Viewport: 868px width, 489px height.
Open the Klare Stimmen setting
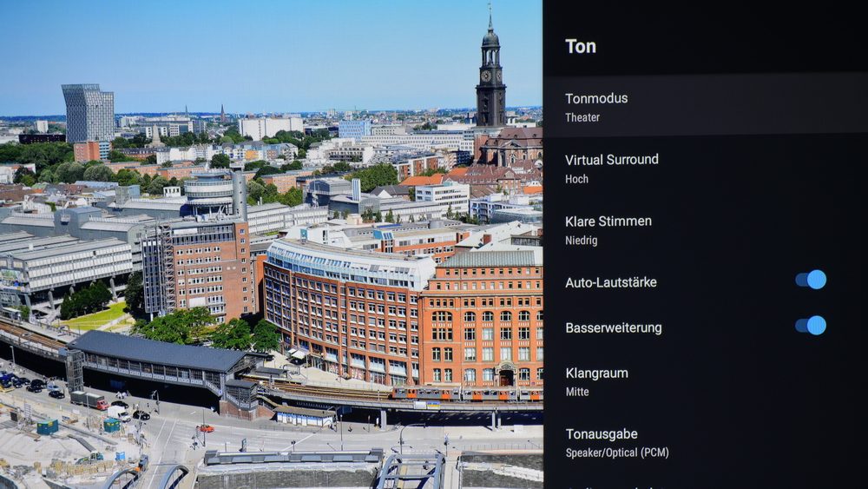coord(705,229)
